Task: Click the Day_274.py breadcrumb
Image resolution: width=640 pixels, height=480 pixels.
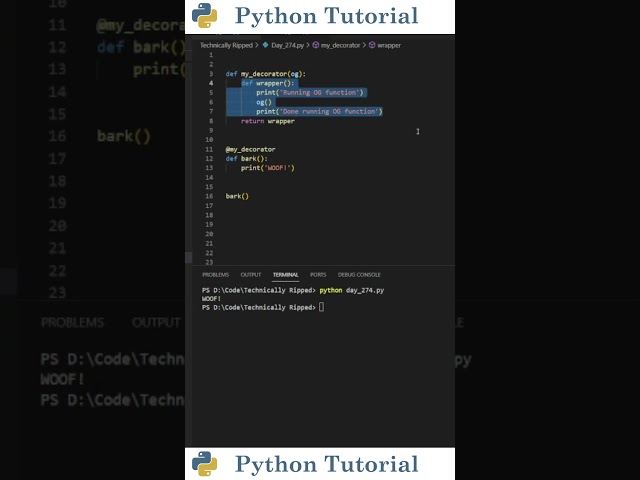Action: click(288, 45)
